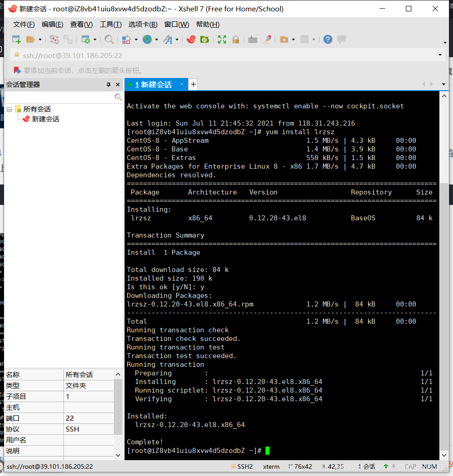Click properties panel scroll down arrow

(x=118, y=455)
